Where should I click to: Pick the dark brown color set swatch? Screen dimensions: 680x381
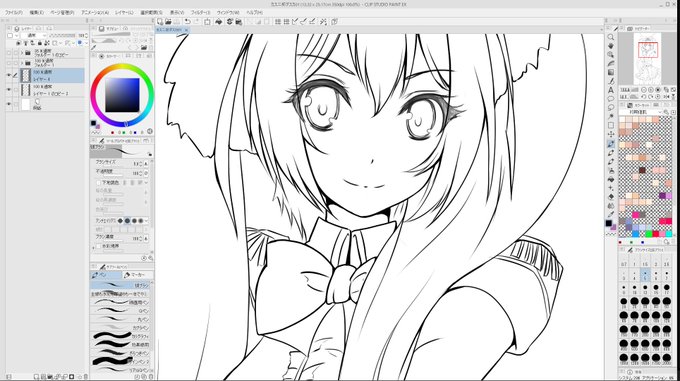point(642,170)
